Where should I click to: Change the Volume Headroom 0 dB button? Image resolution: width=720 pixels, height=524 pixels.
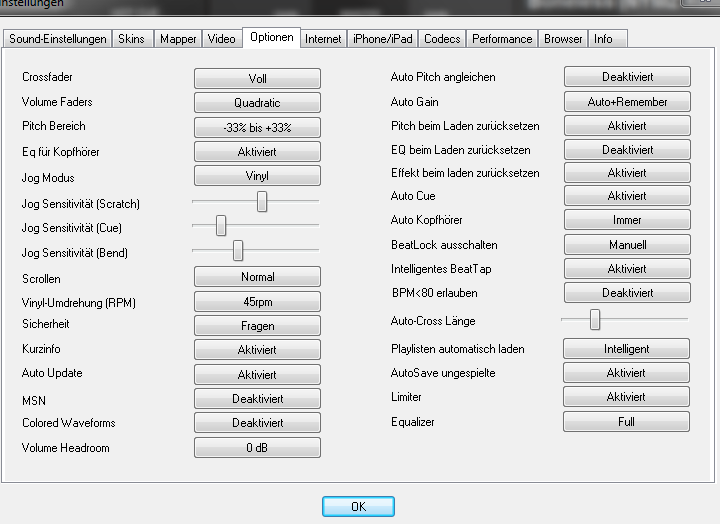[x=257, y=448]
